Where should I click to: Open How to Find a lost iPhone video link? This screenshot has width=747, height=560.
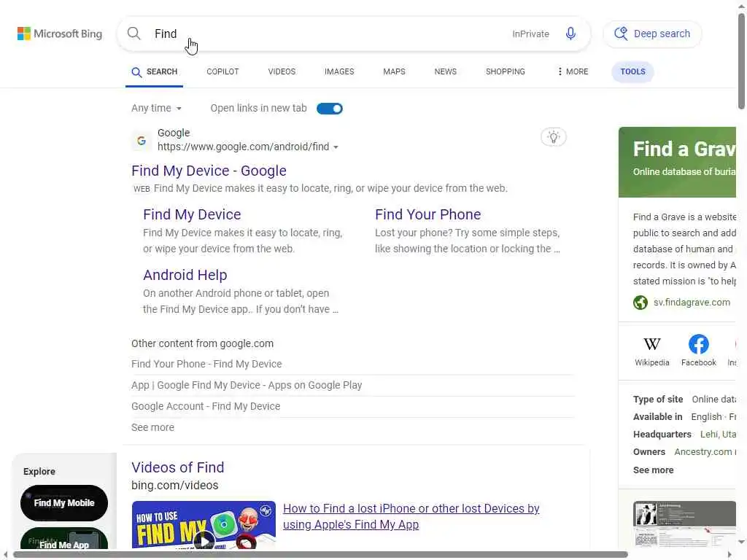click(x=411, y=517)
